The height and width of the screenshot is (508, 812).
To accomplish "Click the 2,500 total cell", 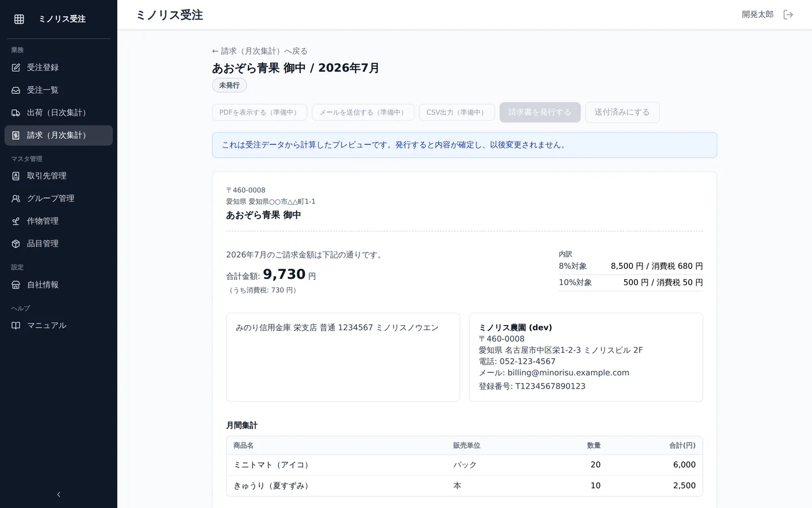I will (x=684, y=486).
